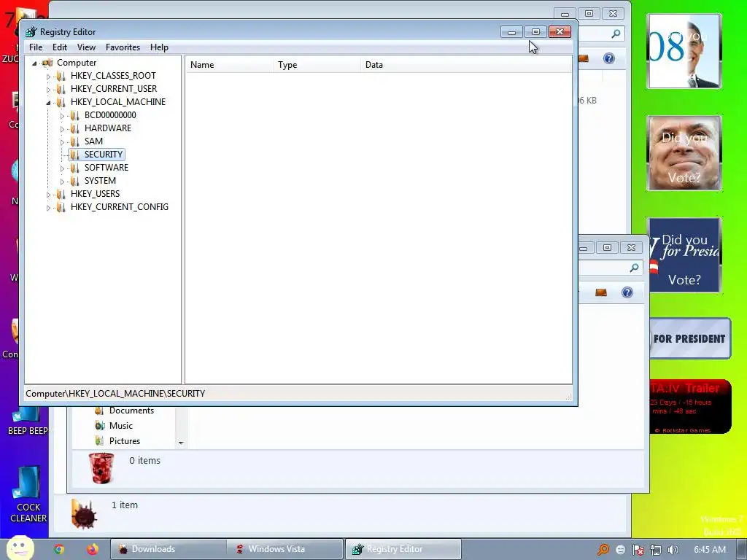Select the SECURITY key label
The height and width of the screenshot is (560, 747).
pos(104,155)
